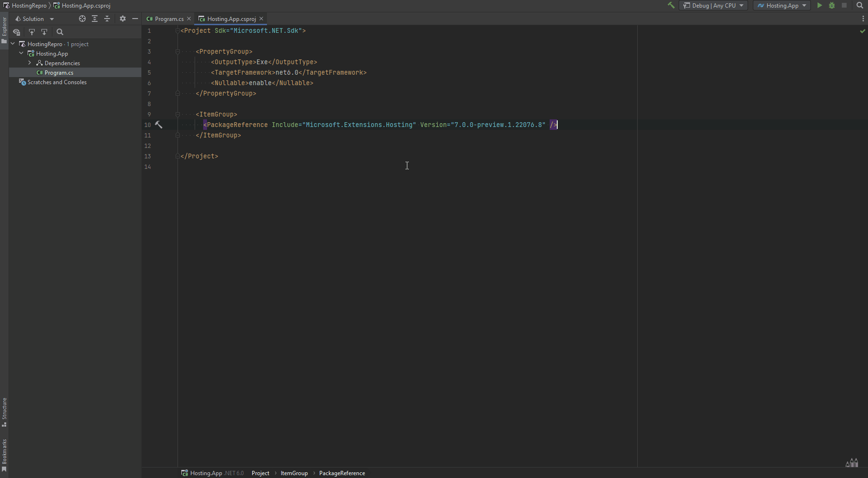868x478 pixels.
Task: Click the downward-arrow explorer toolbar icon
Action: (44, 32)
